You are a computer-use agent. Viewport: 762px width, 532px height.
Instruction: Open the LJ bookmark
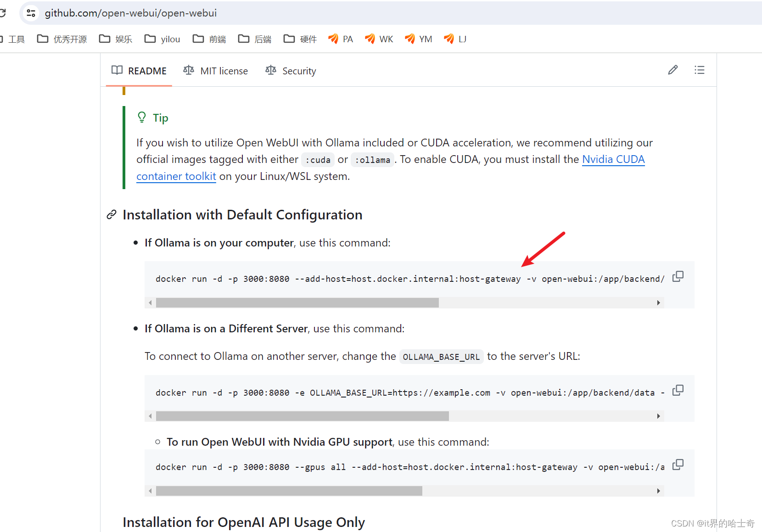pos(455,39)
